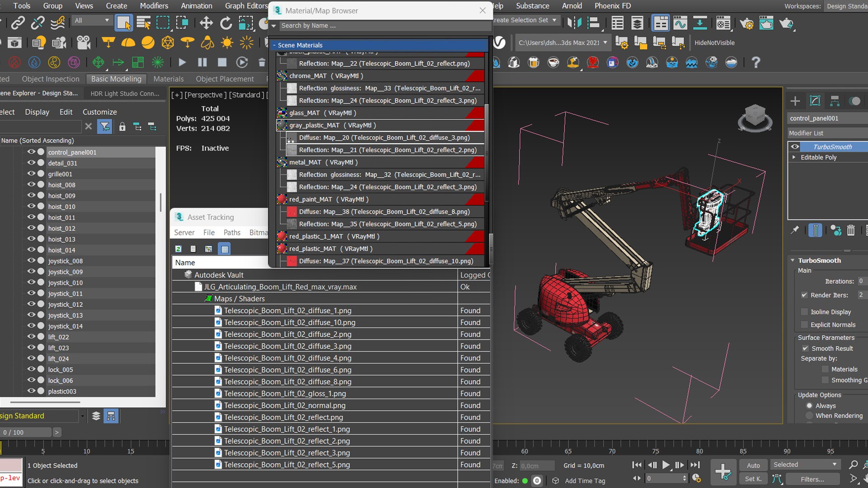Collapse the TurboSmooth rollout
Viewport: 868px width, 488px height.
(x=793, y=260)
